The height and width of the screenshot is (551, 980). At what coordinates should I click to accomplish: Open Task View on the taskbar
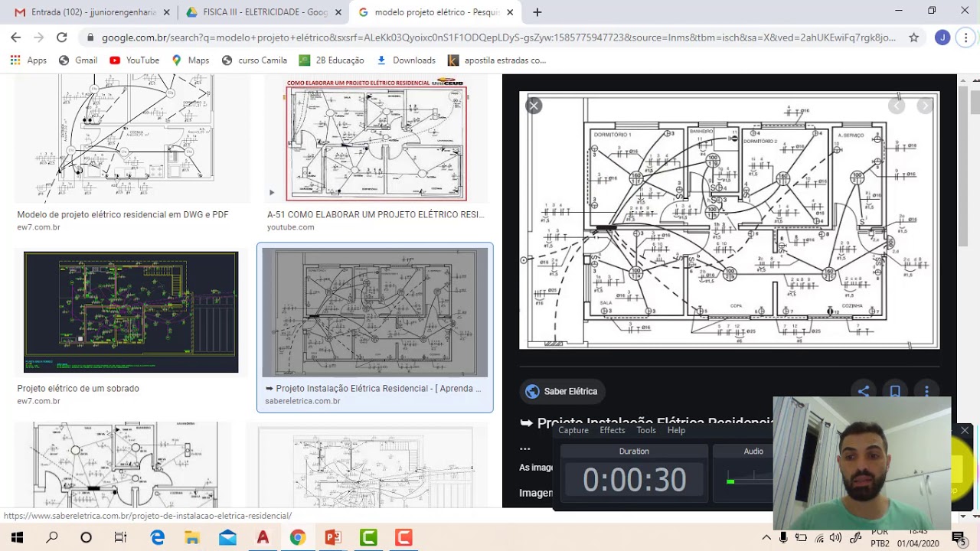[x=120, y=538]
